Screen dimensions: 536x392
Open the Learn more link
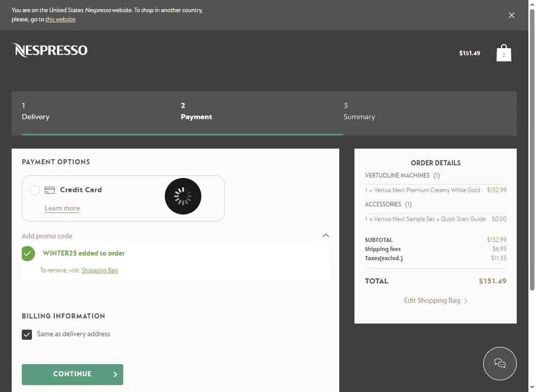62,208
